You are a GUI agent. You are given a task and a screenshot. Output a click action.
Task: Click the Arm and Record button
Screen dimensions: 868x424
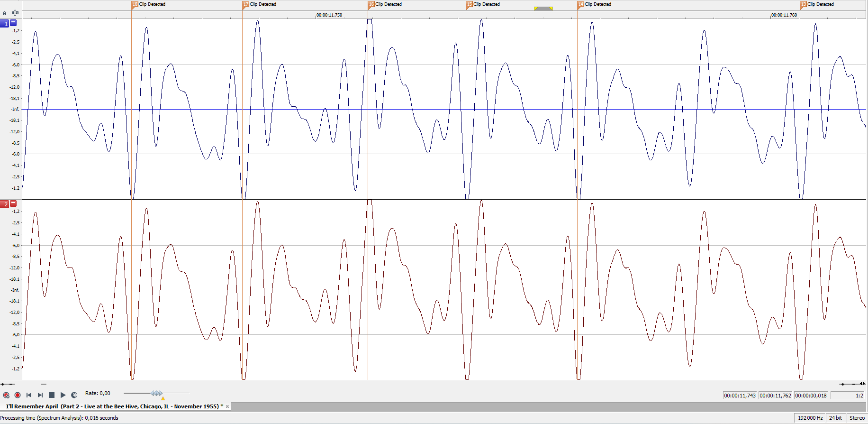pyautogui.click(x=6, y=395)
